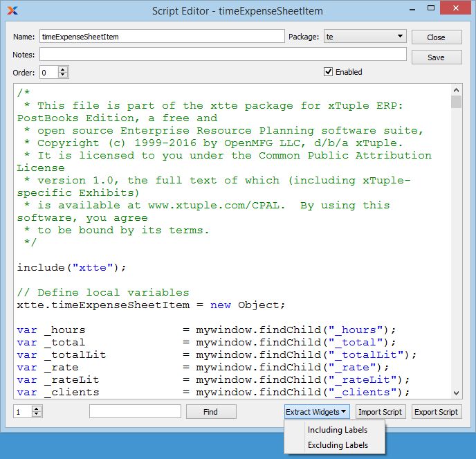Click the search text field beside Find
The width and height of the screenshot is (476, 459).
pyautogui.click(x=135, y=412)
